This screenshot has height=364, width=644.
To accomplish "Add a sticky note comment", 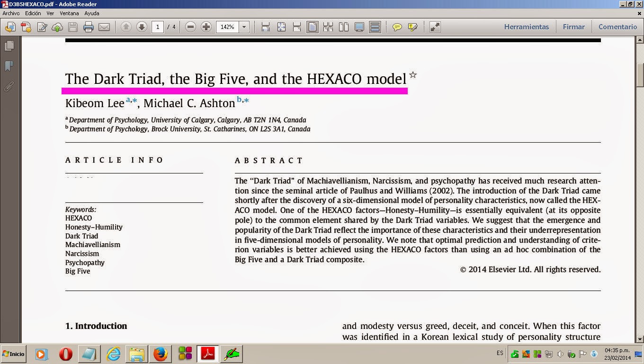I will pyautogui.click(x=397, y=27).
